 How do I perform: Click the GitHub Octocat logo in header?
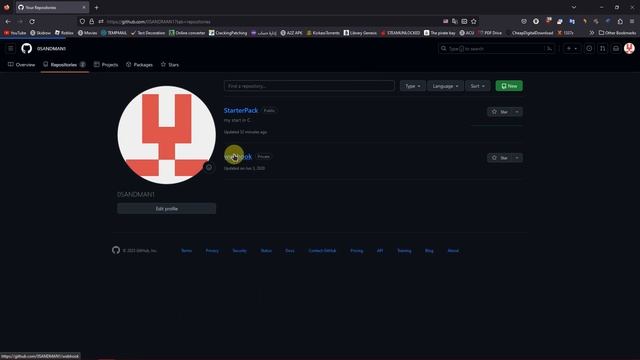click(27, 49)
